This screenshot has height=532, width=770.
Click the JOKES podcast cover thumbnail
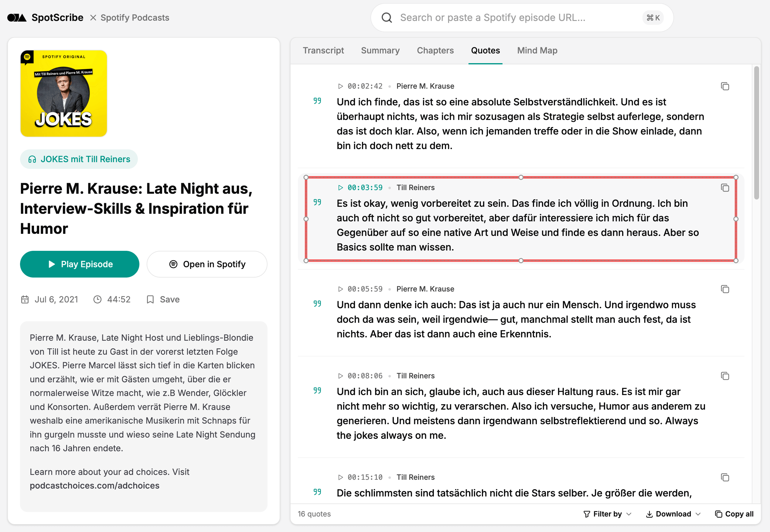(64, 93)
